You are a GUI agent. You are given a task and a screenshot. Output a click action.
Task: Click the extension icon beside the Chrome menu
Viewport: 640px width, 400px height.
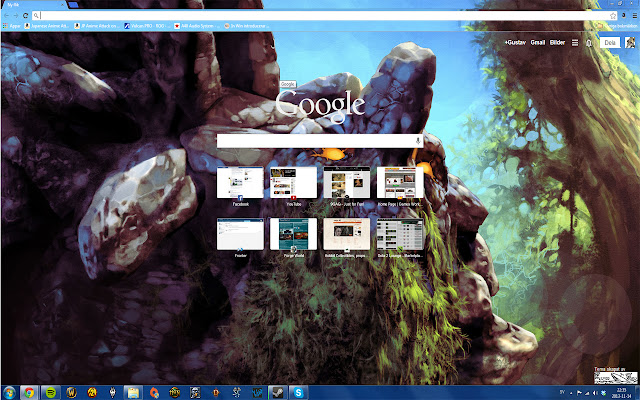[624, 16]
